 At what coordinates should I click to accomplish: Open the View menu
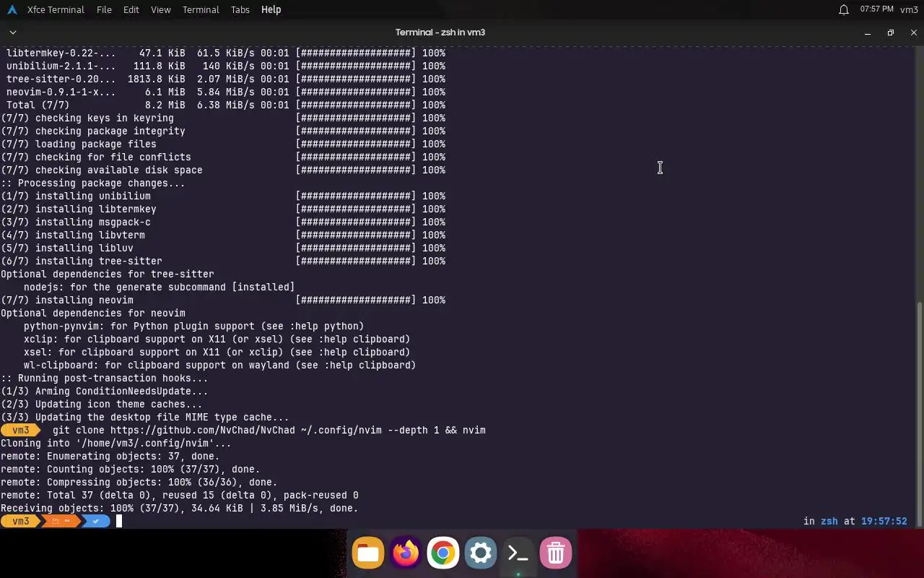(x=161, y=9)
